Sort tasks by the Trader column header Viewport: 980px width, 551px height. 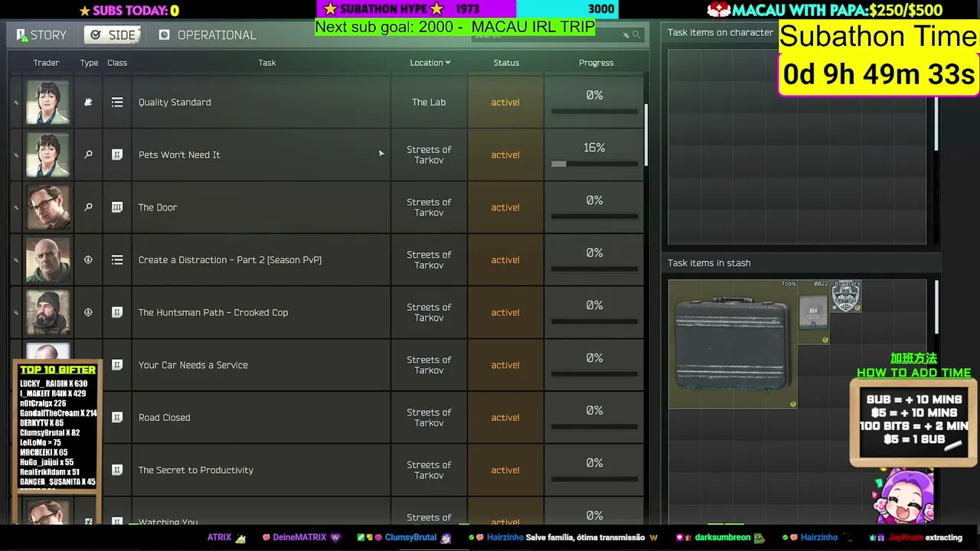pyautogui.click(x=46, y=63)
